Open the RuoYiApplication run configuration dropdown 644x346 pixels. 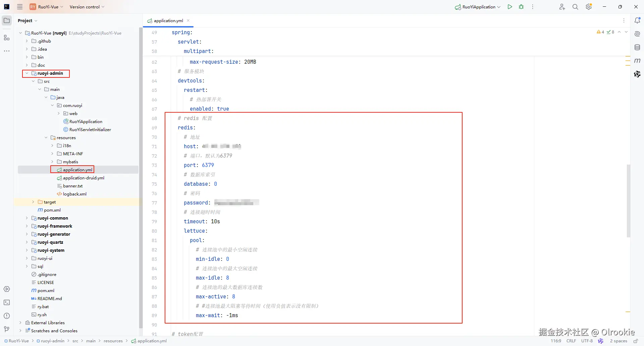pyautogui.click(x=478, y=7)
